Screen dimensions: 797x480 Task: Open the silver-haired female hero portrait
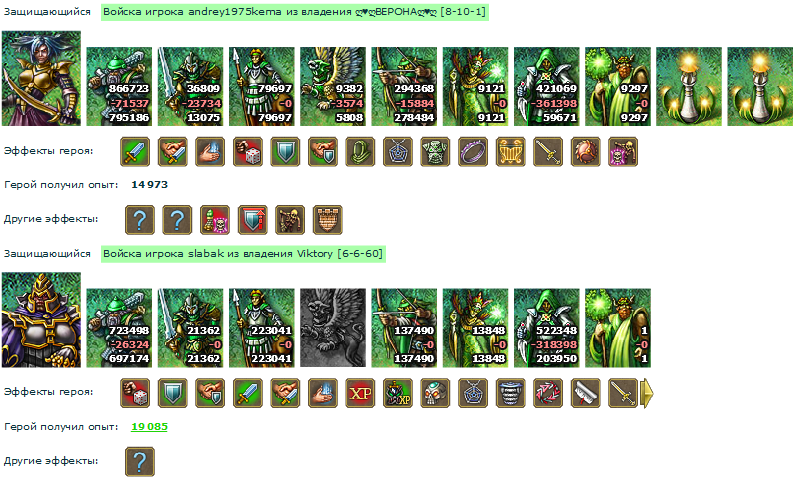pos(41,78)
